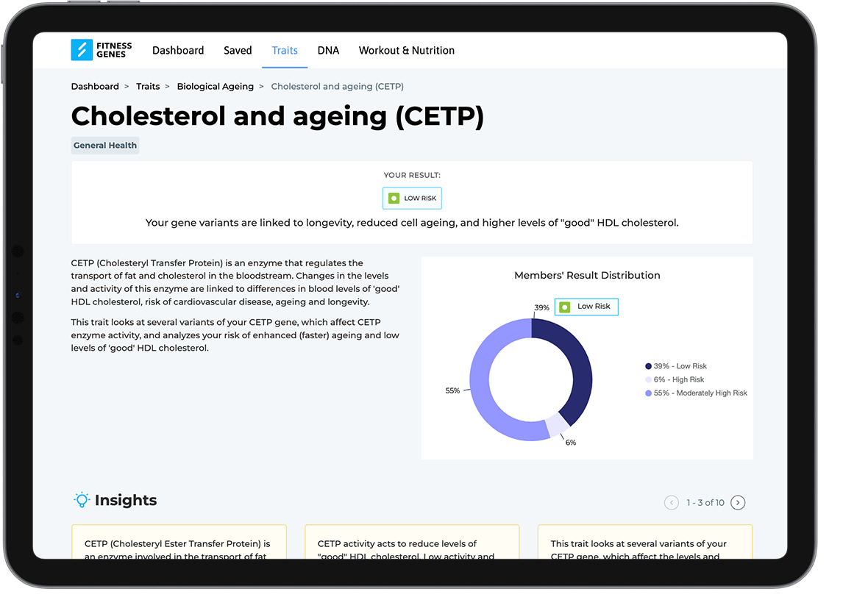The height and width of the screenshot is (611, 868).
Task: Open the DNA nav item
Action: (328, 51)
